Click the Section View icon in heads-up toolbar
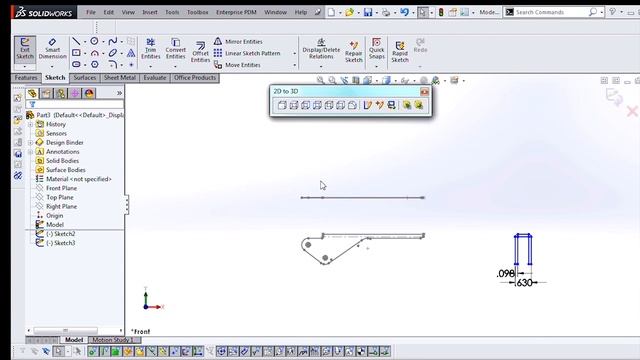The width and height of the screenshot is (640, 360). (x=356, y=80)
